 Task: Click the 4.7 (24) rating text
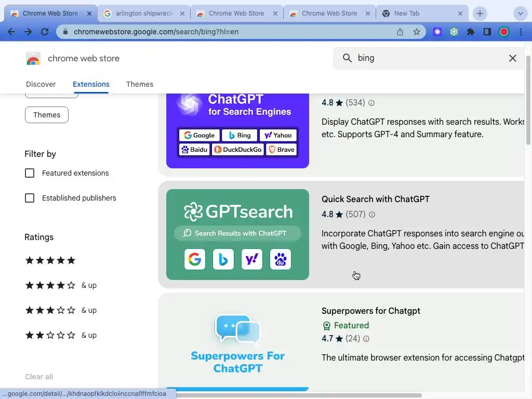[x=341, y=339]
